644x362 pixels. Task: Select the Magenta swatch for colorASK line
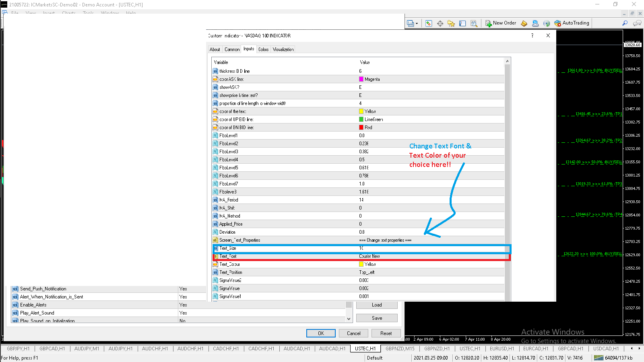point(361,79)
